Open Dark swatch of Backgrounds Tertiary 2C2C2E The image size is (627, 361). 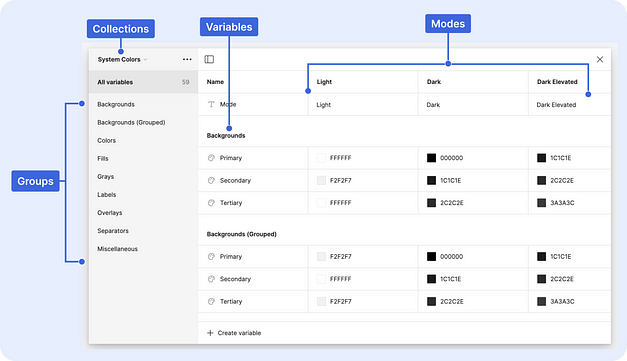[431, 203]
